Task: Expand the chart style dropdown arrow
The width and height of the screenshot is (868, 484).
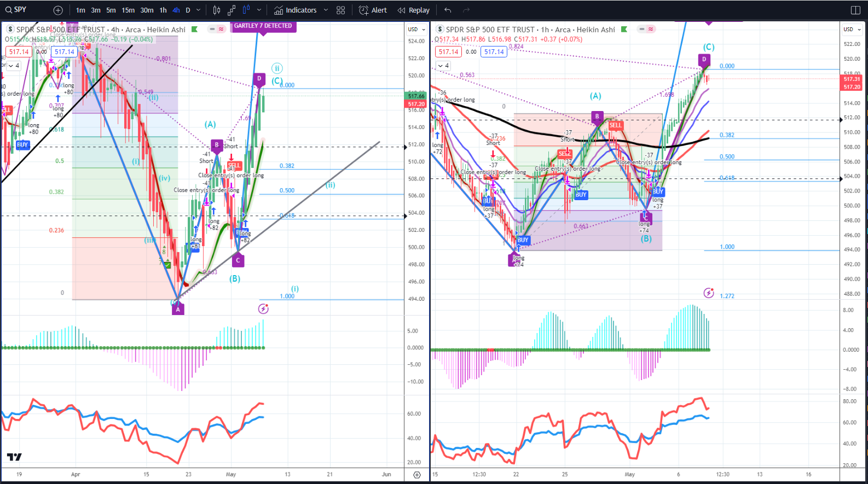Action: pyautogui.click(x=259, y=10)
